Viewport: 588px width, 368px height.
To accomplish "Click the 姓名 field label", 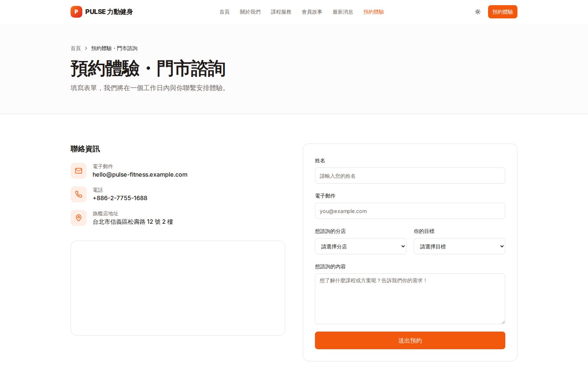I will point(320,160).
